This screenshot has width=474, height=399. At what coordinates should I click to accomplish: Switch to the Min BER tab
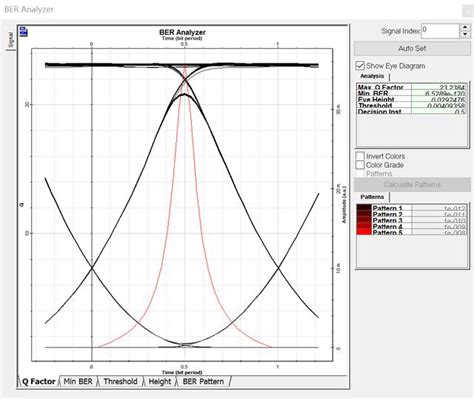78,381
